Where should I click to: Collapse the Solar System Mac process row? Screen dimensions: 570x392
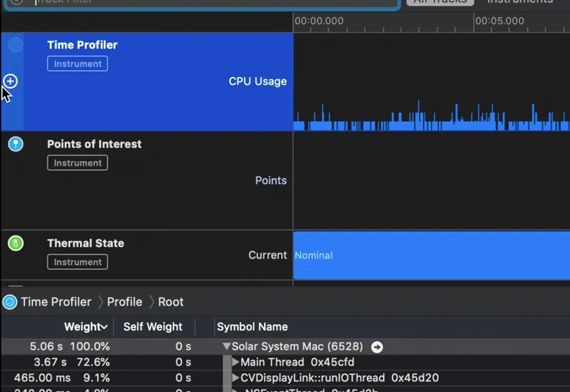tap(226, 347)
